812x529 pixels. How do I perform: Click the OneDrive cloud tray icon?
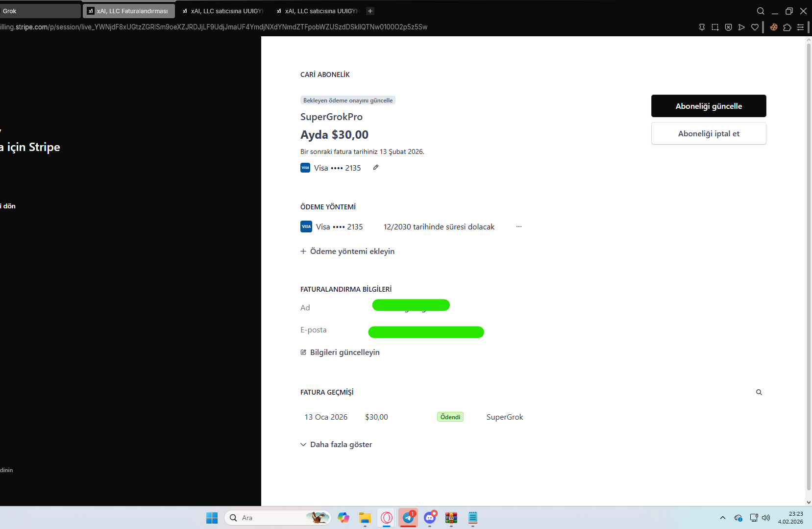[738, 518]
